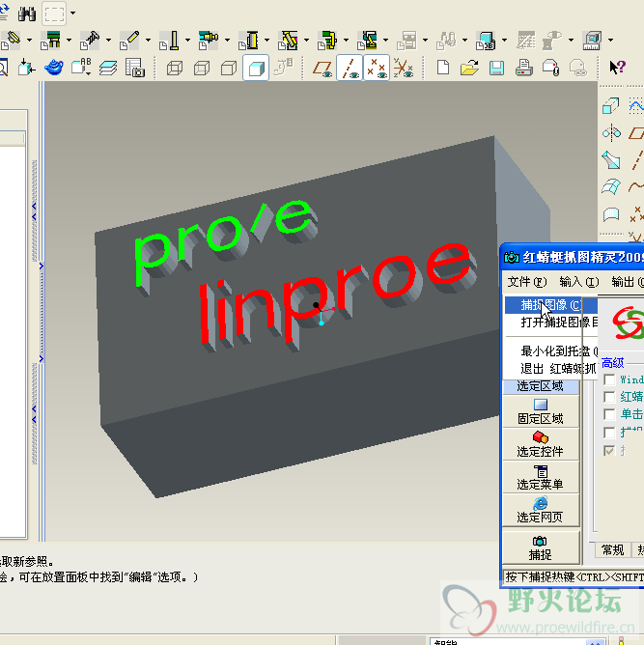Print the model with printer icon
644x645 pixels.
pos(523,68)
